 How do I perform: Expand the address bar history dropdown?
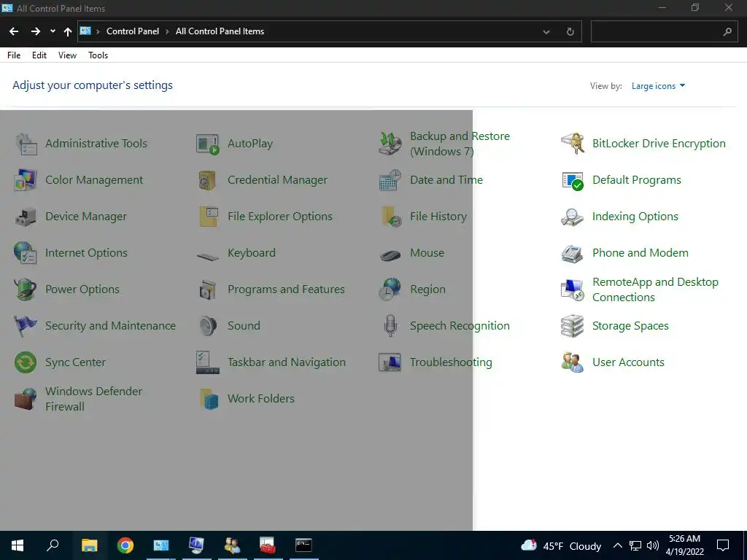pos(546,32)
